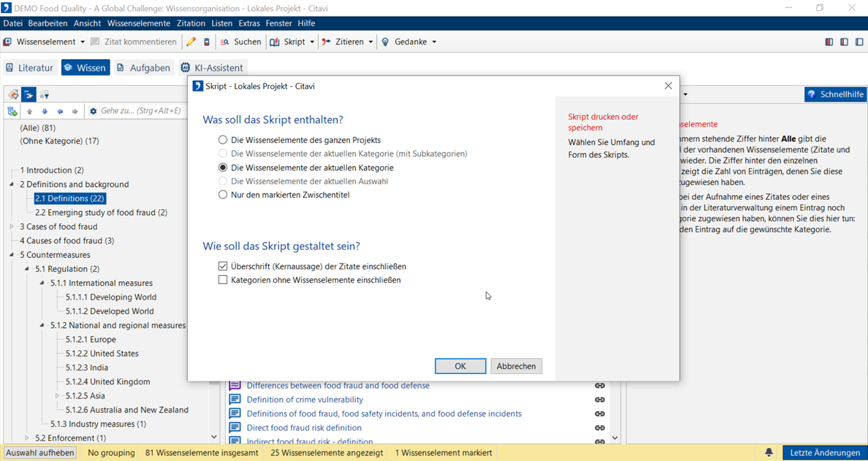Open the Zitieren dropdown arrow

371,42
